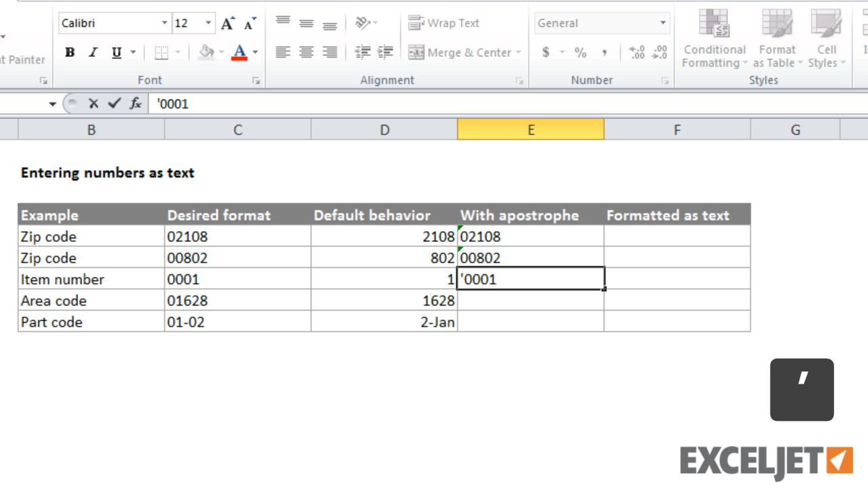This screenshot has width=868, height=488.
Task: Click Decrease Font Size icon
Action: [x=250, y=23]
